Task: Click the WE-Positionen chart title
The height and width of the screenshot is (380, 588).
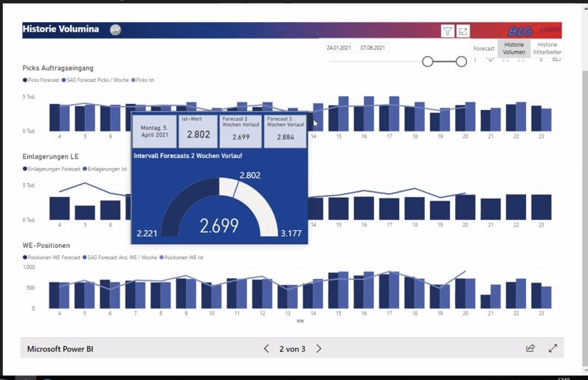Action: [46, 245]
